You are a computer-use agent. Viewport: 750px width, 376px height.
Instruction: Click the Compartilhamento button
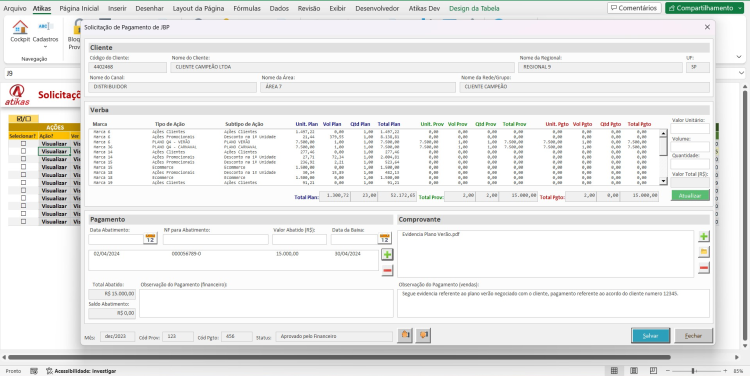[x=701, y=8]
